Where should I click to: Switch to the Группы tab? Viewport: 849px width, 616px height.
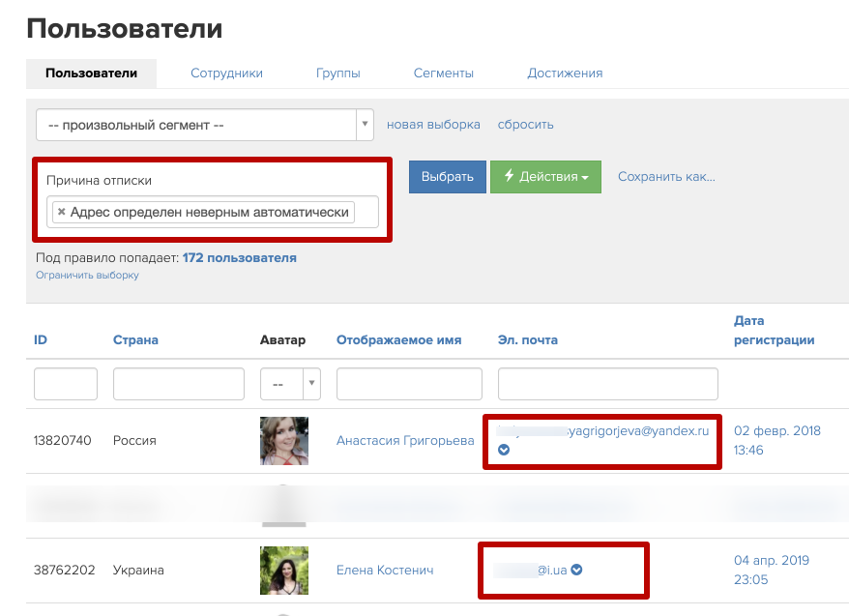coord(337,73)
